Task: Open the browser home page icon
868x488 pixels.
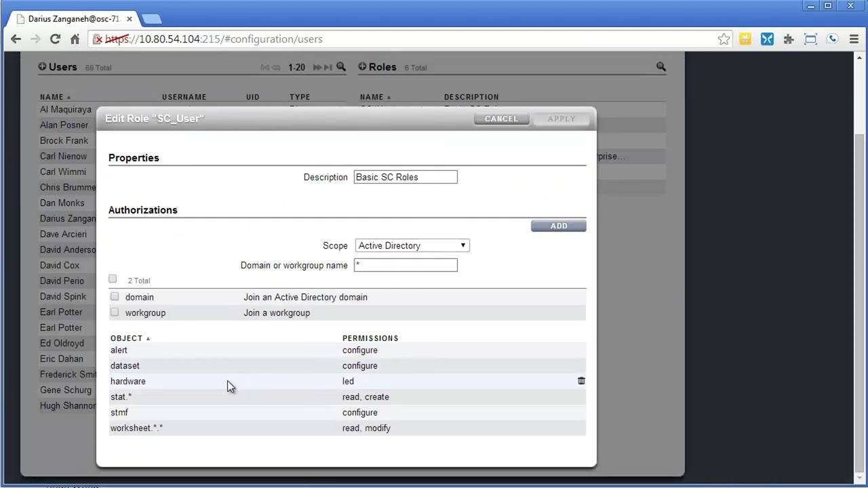Action: point(75,39)
